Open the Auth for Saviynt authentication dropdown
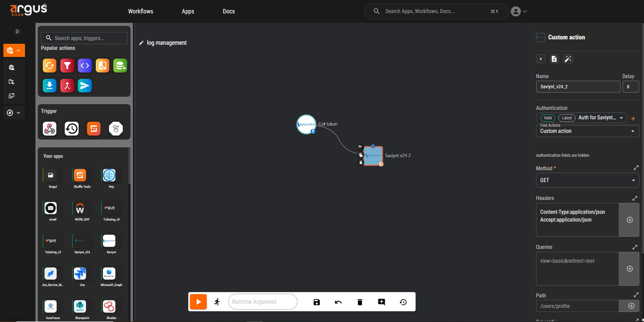644x322 pixels. 601,118
